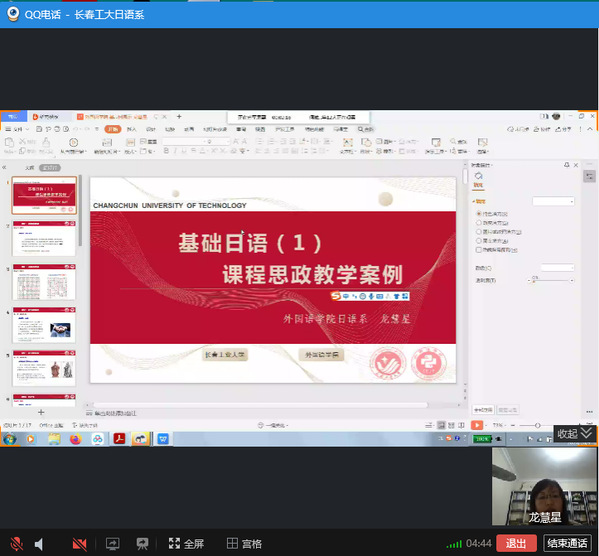The height and width of the screenshot is (556, 599).
Task: Open 龙慧星 participant video thumbnail
Action: pyautogui.click(x=544, y=486)
